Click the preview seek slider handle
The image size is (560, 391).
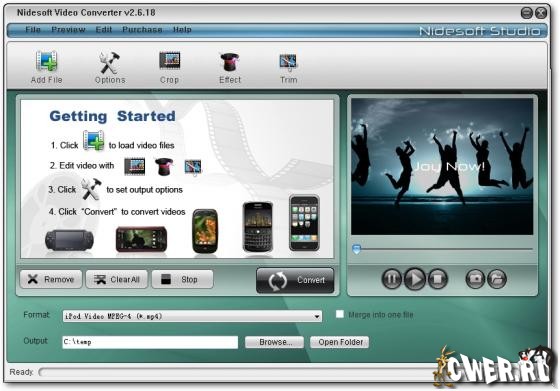coord(356,249)
